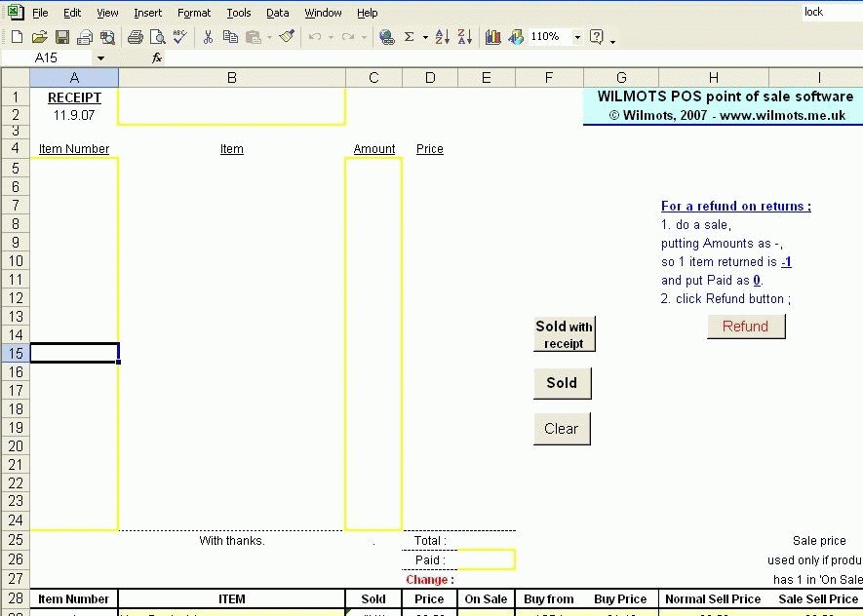This screenshot has height=616, width=863.
Task: Toggle the Drawing toolbar icon
Action: pos(516,37)
